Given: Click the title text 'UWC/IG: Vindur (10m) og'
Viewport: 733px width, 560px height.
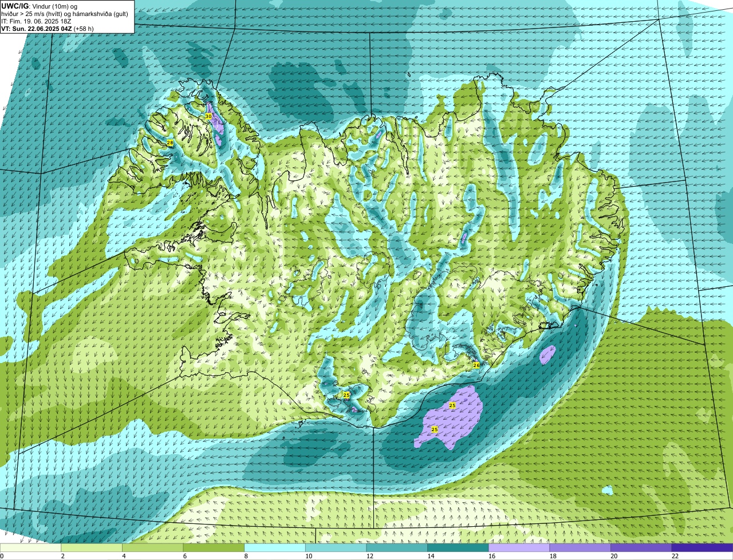Looking at the screenshot, I should 39,5.
